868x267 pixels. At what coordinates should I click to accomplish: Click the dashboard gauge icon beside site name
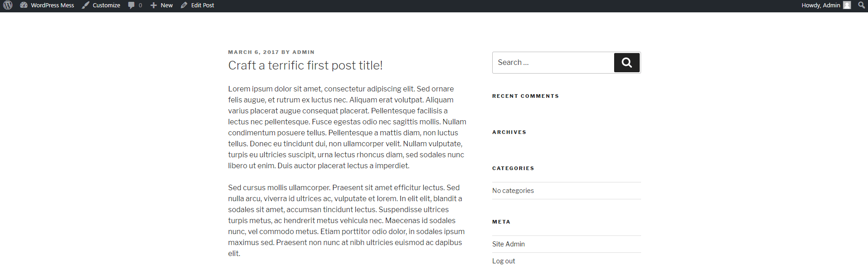tap(24, 5)
